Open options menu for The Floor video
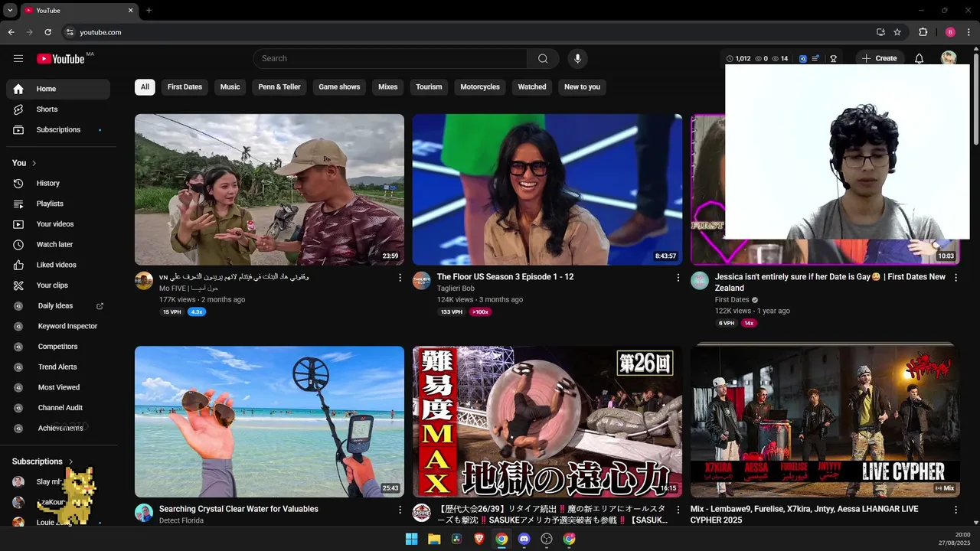Image resolution: width=980 pixels, height=551 pixels. coord(678,278)
